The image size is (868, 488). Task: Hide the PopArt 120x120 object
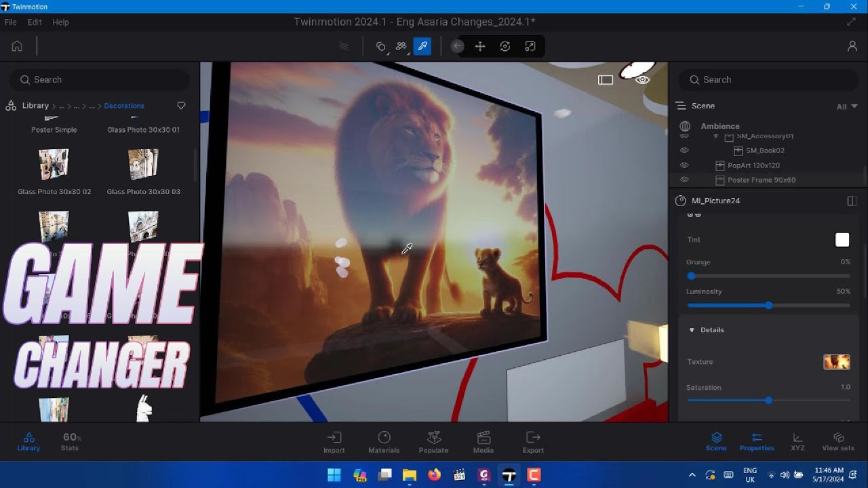click(x=684, y=165)
